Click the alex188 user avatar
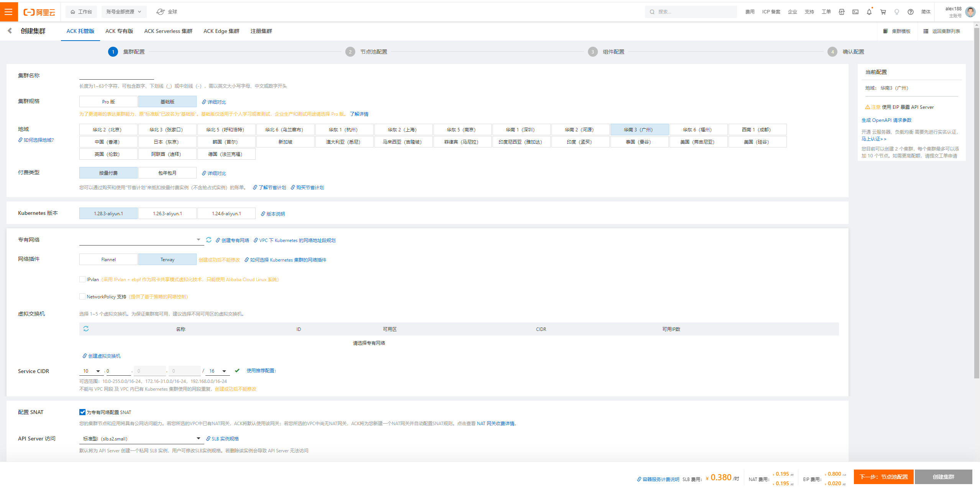The image size is (980, 491). point(970,12)
